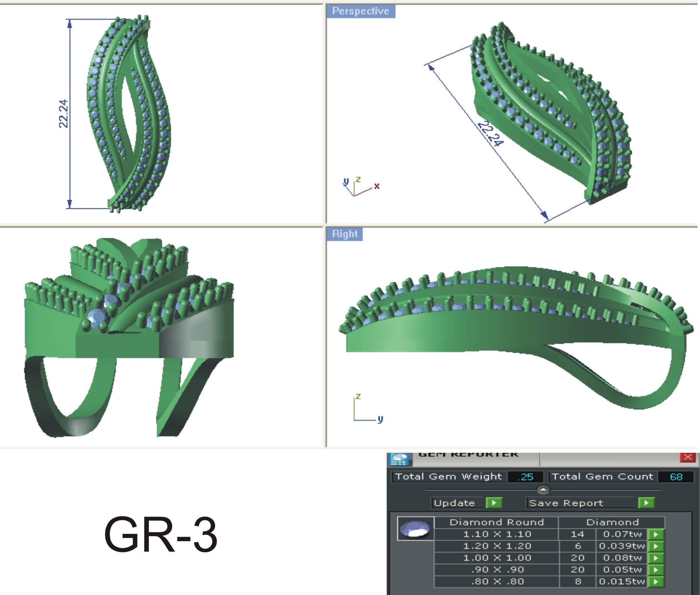Click the Diamond Round column header
This screenshot has width=700, height=595.
pos(497,522)
